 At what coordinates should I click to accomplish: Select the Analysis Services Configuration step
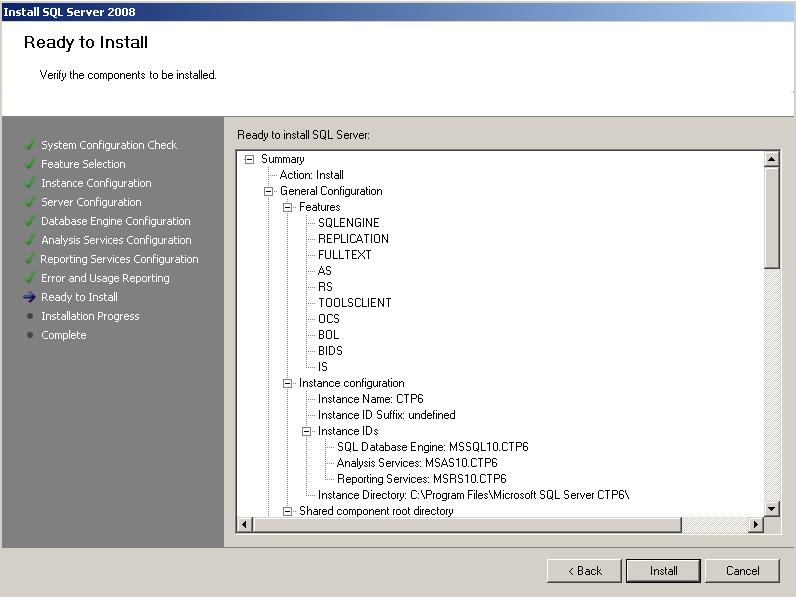(116, 240)
